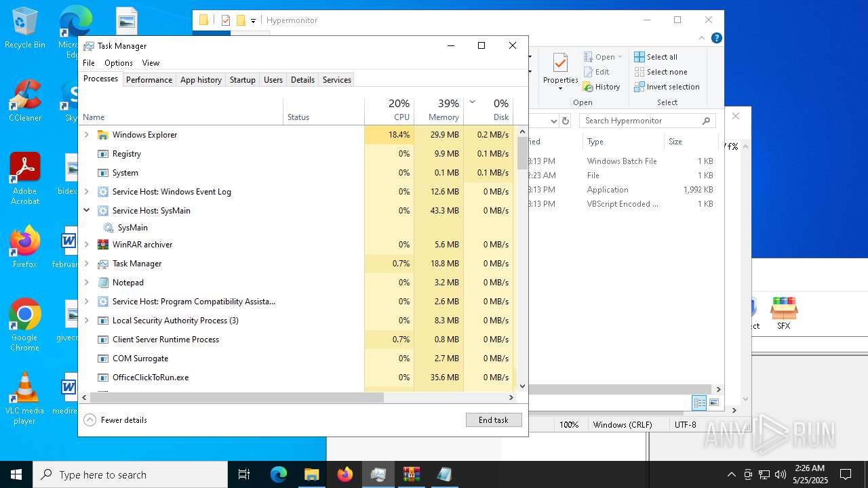This screenshot has height=488, width=868.
Task: Open the Open dropdown arrow in ribbon
Action: 620,57
